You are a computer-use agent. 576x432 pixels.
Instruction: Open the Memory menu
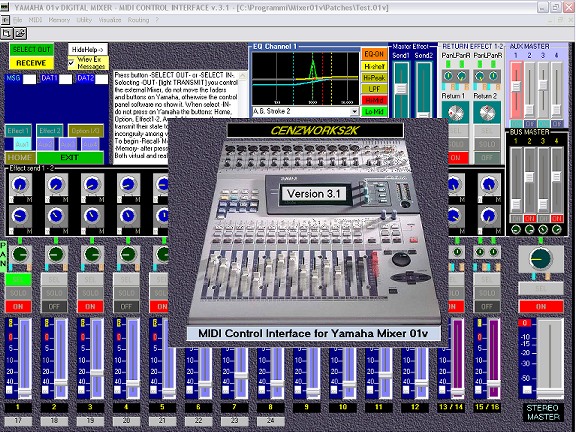[x=59, y=20]
